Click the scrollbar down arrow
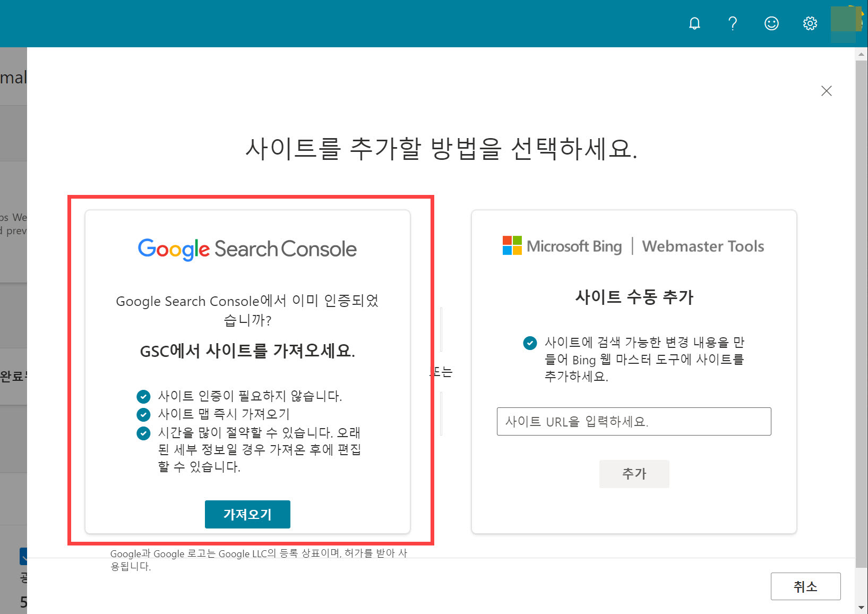 point(861,608)
